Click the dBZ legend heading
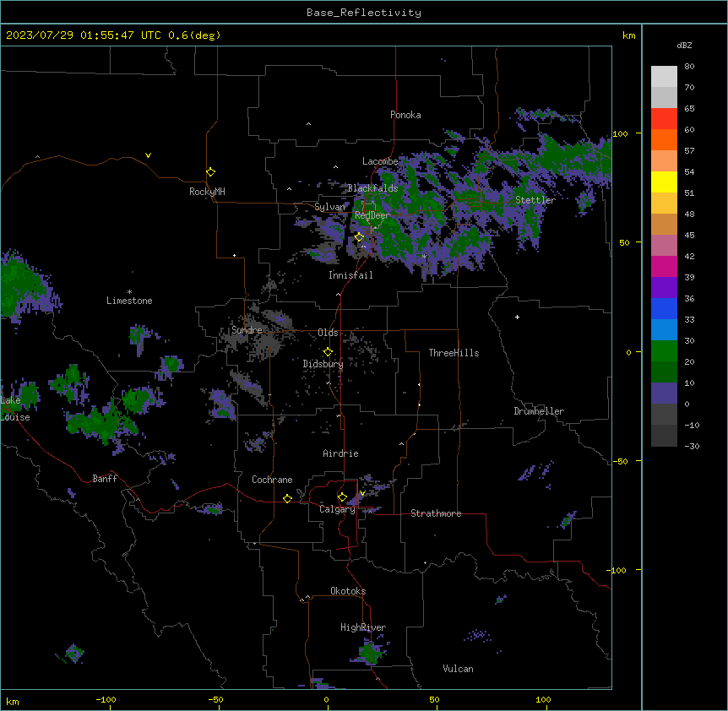The width and height of the screenshot is (728, 711). click(x=684, y=45)
